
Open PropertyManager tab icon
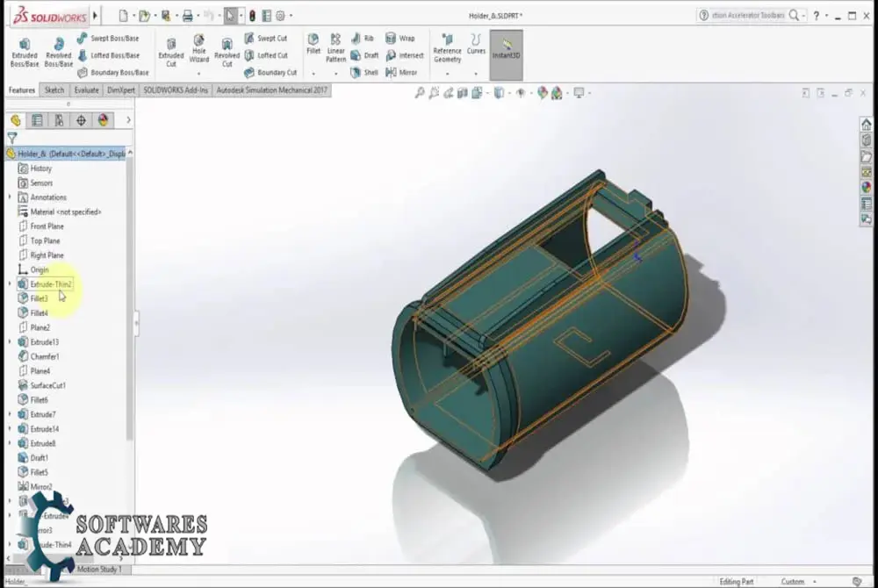(x=37, y=120)
